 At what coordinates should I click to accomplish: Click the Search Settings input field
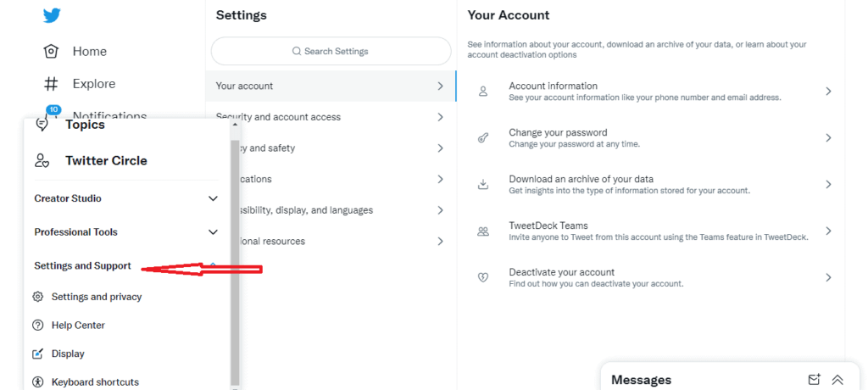[x=331, y=52]
